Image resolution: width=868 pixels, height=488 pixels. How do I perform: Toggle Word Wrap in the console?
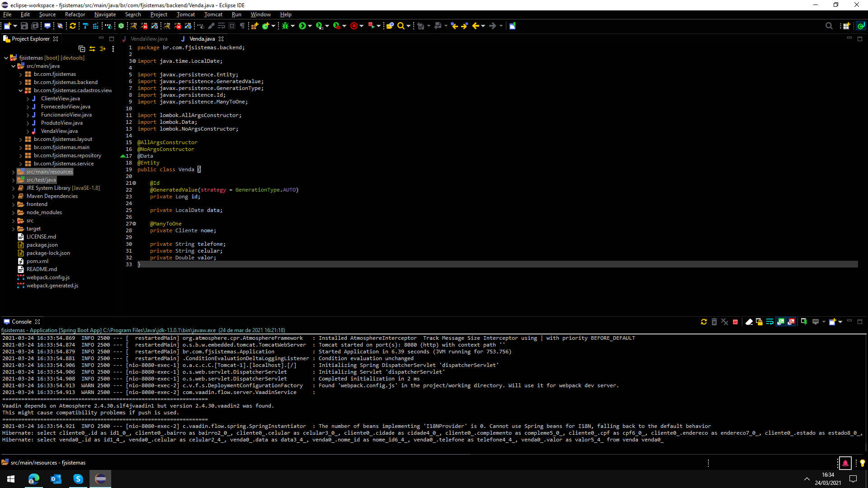tap(770, 322)
